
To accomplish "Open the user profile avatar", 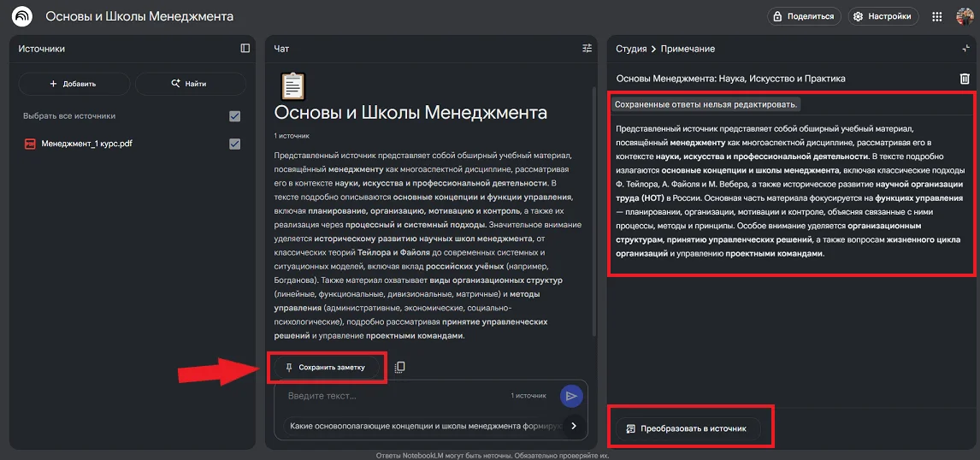I will click(964, 16).
